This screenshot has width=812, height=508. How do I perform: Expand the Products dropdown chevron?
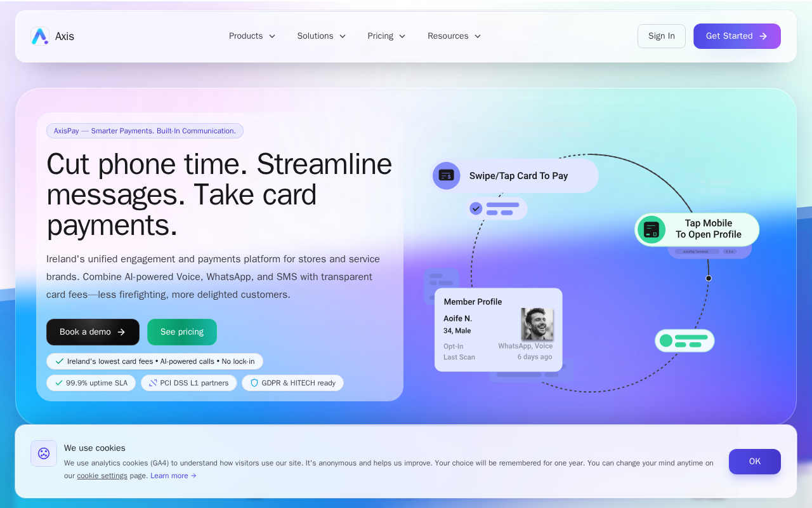point(272,36)
